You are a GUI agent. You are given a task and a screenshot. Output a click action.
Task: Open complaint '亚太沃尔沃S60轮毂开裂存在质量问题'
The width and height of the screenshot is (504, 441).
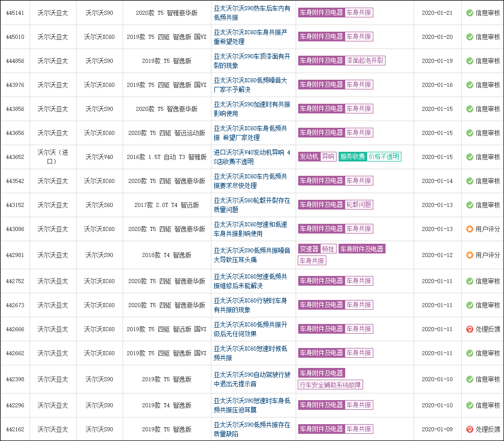point(252,205)
